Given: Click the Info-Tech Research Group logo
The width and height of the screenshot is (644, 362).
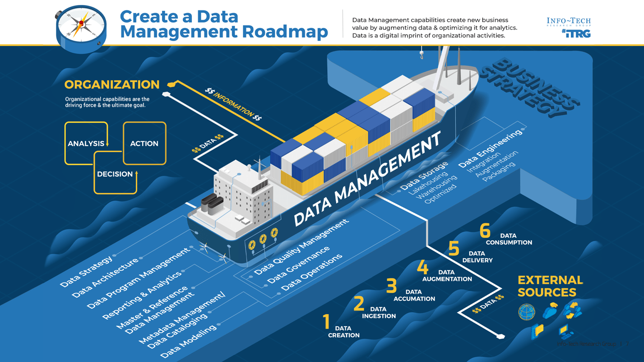Looking at the screenshot, I should click(568, 22).
